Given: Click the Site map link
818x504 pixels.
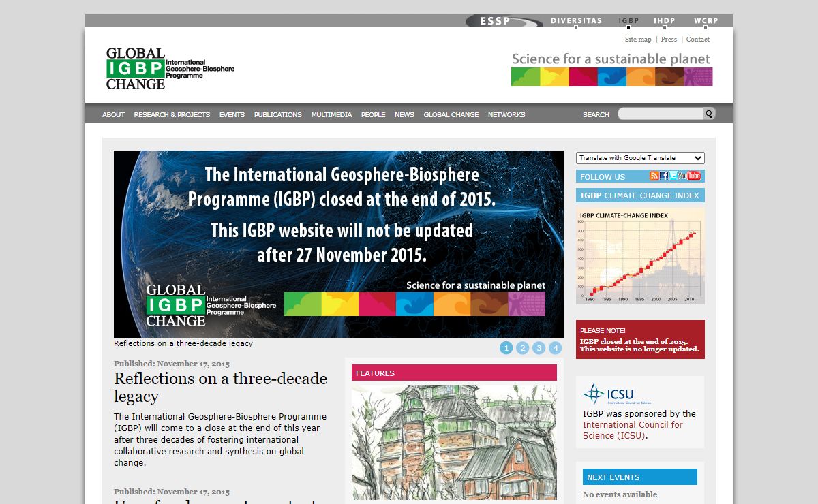Looking at the screenshot, I should (638, 40).
